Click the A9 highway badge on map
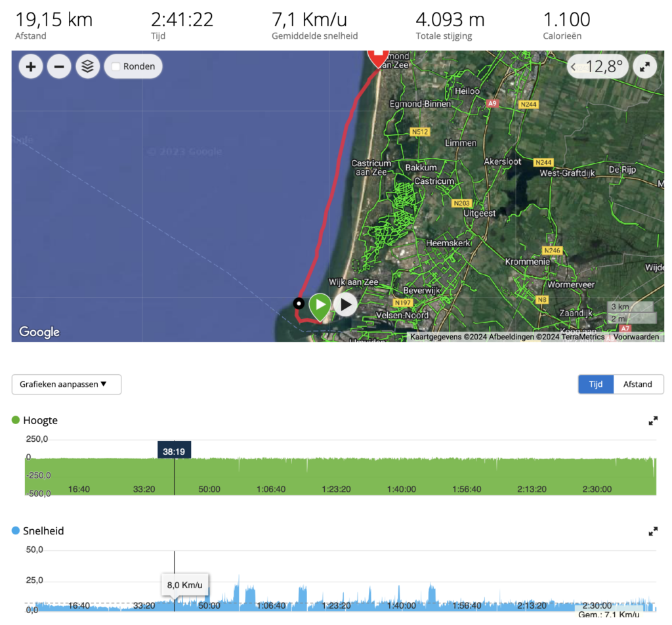The height and width of the screenshot is (625, 672). click(492, 103)
